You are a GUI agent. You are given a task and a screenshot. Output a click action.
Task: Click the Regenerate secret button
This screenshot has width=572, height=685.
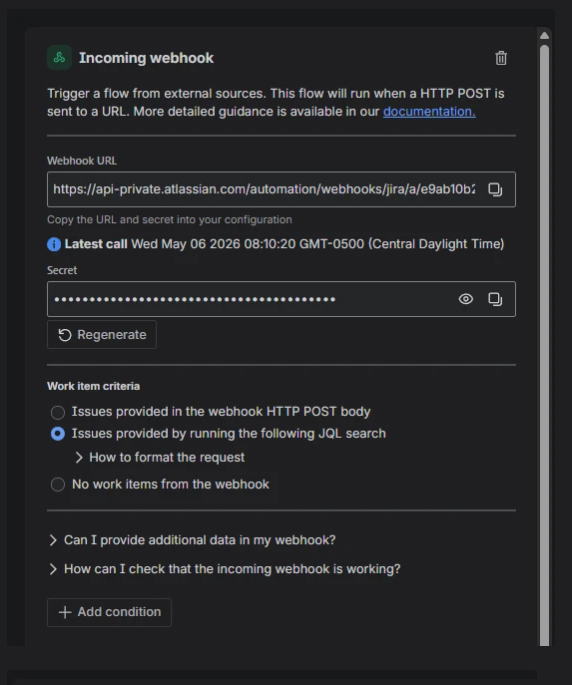click(102, 335)
